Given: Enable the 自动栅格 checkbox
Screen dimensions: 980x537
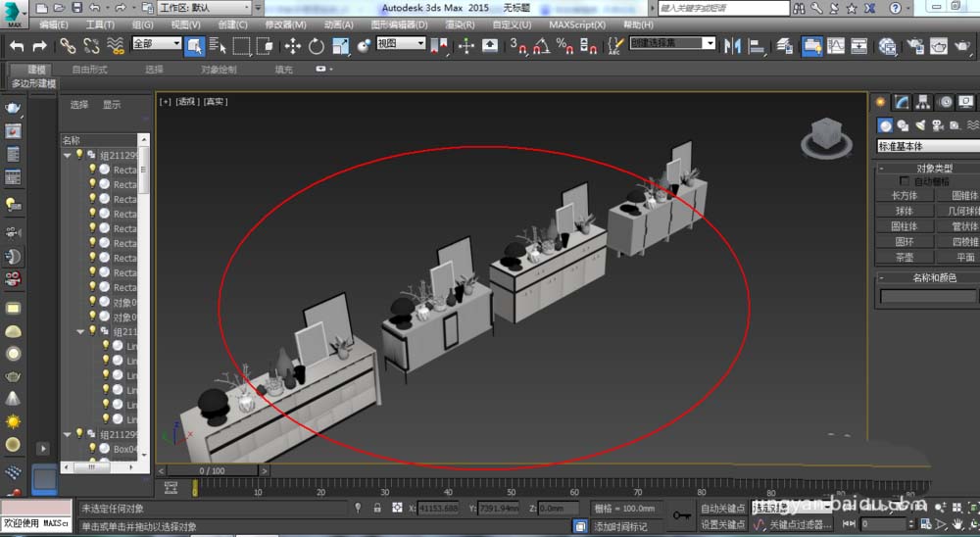Looking at the screenshot, I should (905, 181).
